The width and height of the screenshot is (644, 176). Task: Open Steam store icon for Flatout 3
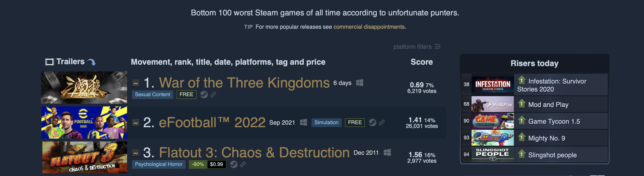[234, 164]
